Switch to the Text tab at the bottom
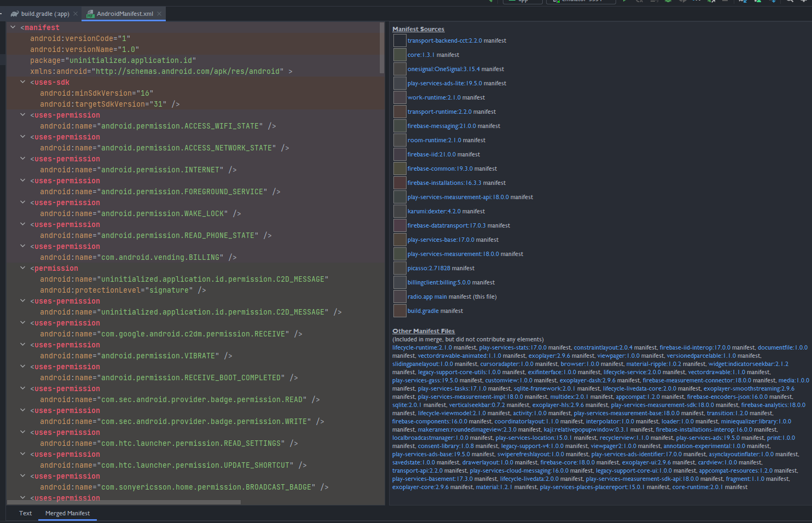The width and height of the screenshot is (812, 523). (25, 513)
